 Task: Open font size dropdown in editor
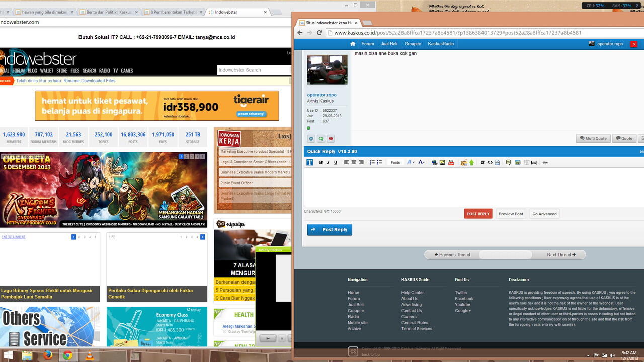pos(411,162)
